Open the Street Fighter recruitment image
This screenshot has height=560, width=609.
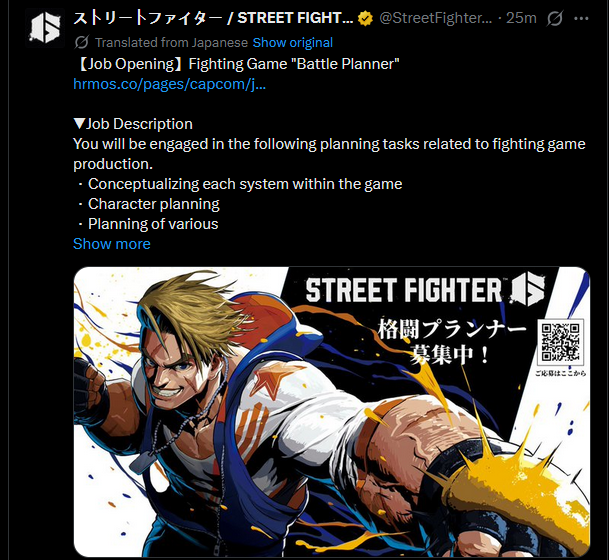click(332, 412)
